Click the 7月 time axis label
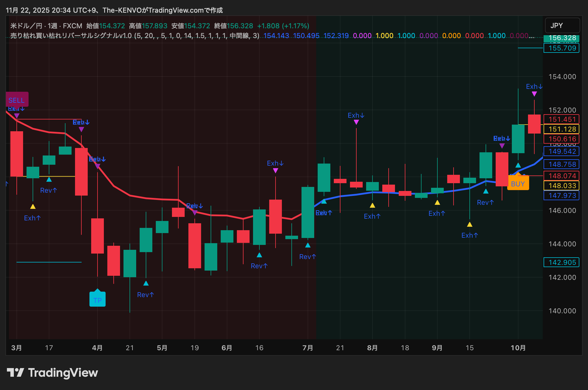588x390 pixels. point(308,348)
